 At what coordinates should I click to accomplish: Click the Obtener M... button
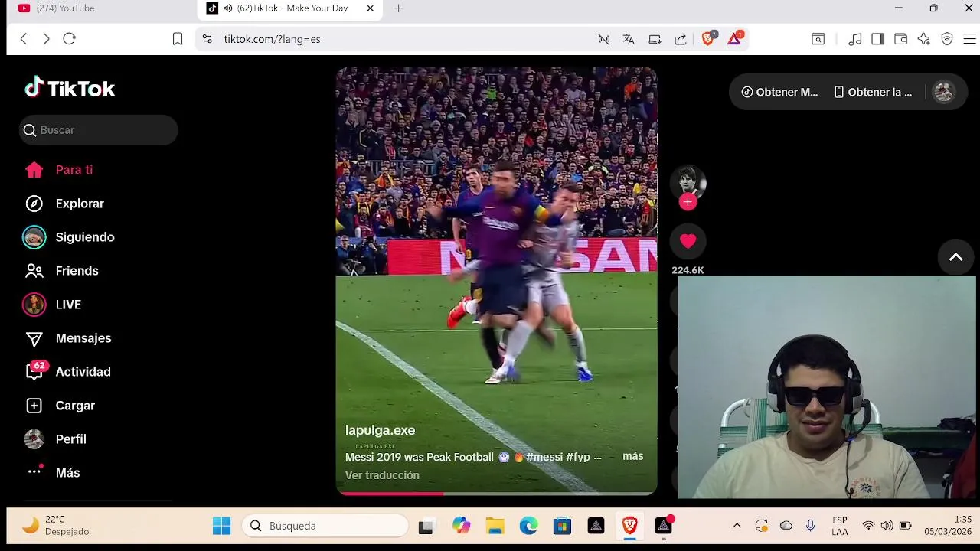point(779,92)
